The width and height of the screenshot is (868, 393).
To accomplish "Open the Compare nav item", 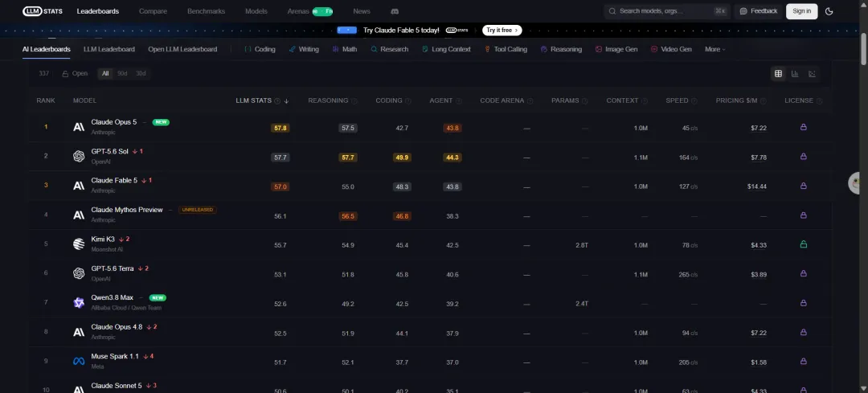I will (153, 11).
